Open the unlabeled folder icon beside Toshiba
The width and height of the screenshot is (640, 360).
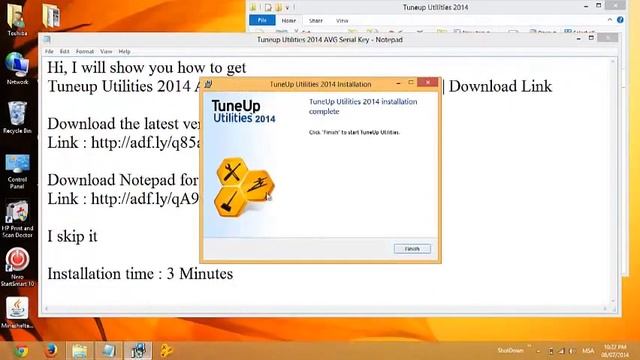(x=51, y=16)
